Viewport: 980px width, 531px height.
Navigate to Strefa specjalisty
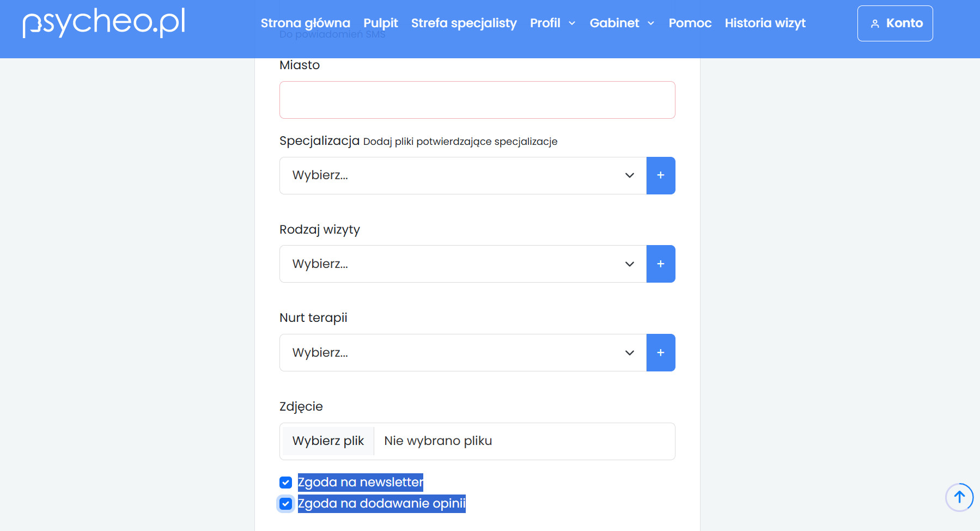(x=464, y=23)
